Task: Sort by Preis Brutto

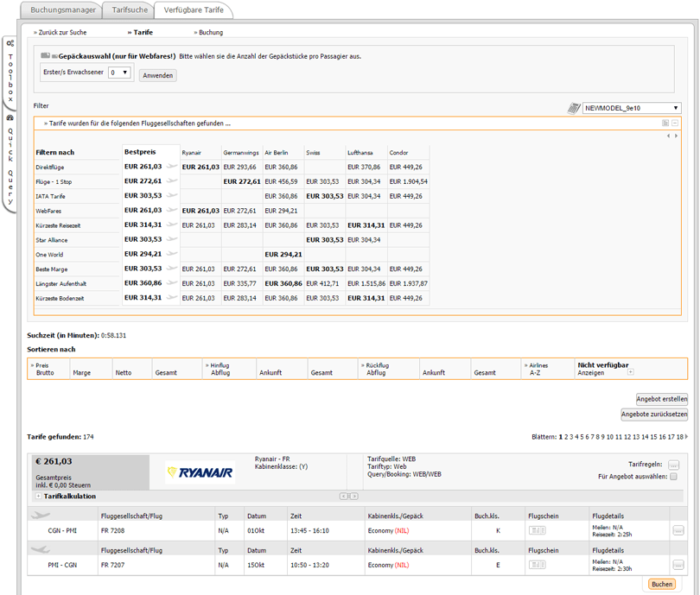Action: tap(45, 373)
